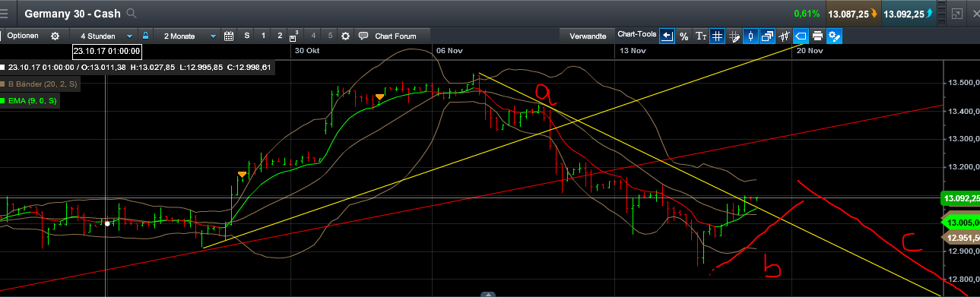
Task: Save chart template 3 slot
Action: coord(295,36)
